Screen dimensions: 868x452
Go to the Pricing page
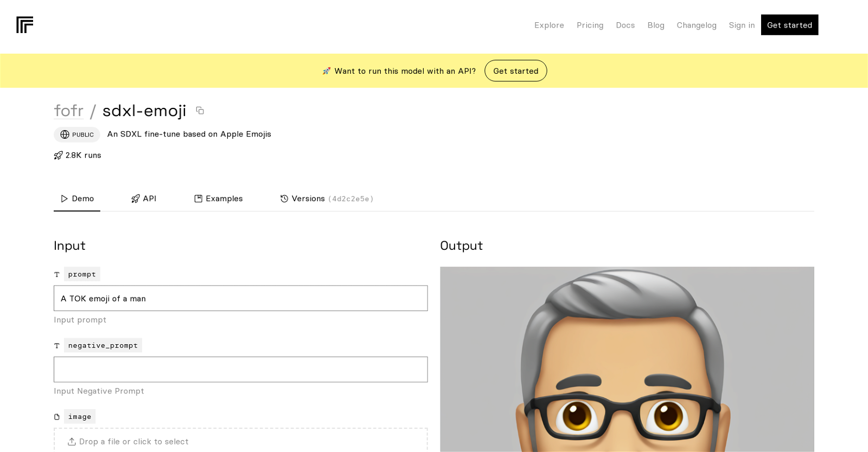pyautogui.click(x=590, y=25)
